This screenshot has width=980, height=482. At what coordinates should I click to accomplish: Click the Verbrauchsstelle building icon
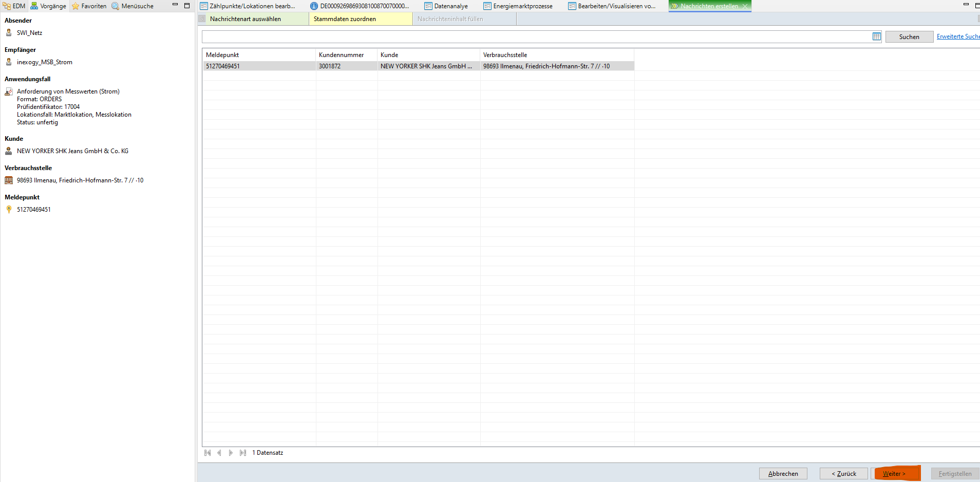[9, 180]
